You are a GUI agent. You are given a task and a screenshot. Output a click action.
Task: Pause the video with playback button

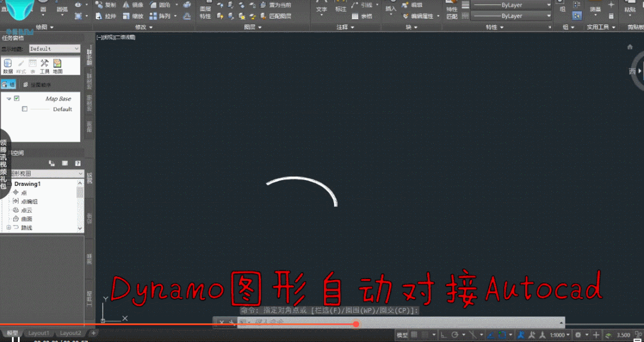16,340
